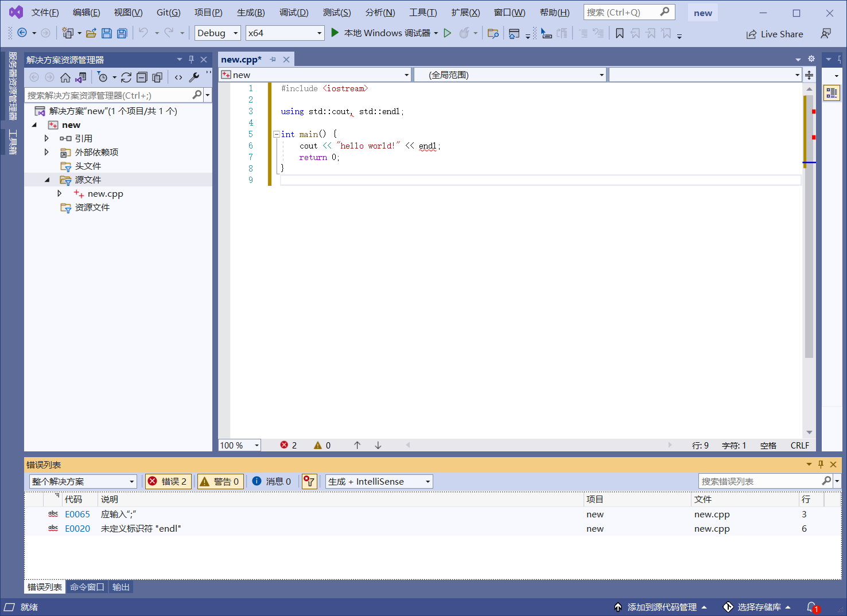Image resolution: width=847 pixels, height=616 pixels.
Task: Click the Live Share button
Action: click(x=775, y=34)
